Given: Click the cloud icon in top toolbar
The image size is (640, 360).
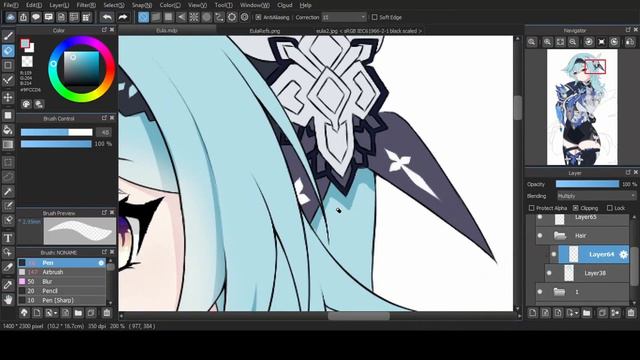Looking at the screenshot, I should coord(11,17).
